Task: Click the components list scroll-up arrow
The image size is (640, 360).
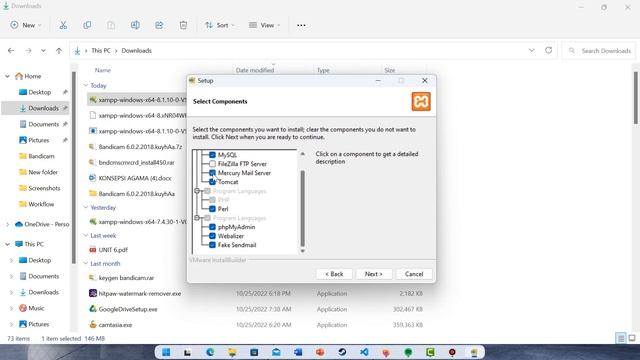Action: coord(302,154)
